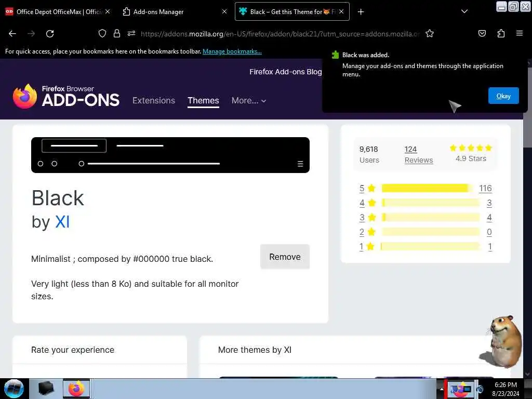Show hidden system tray icons
The width and height of the screenshot is (532, 399).
pos(442,389)
